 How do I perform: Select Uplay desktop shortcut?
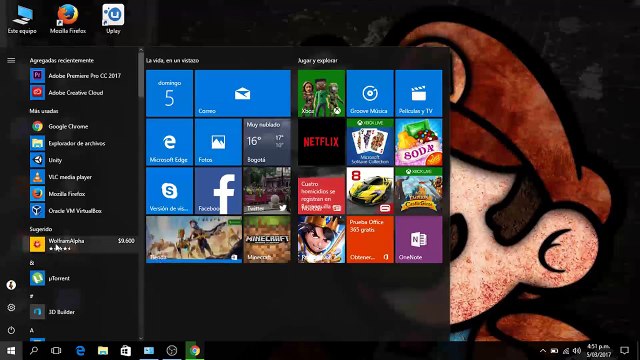113,19
